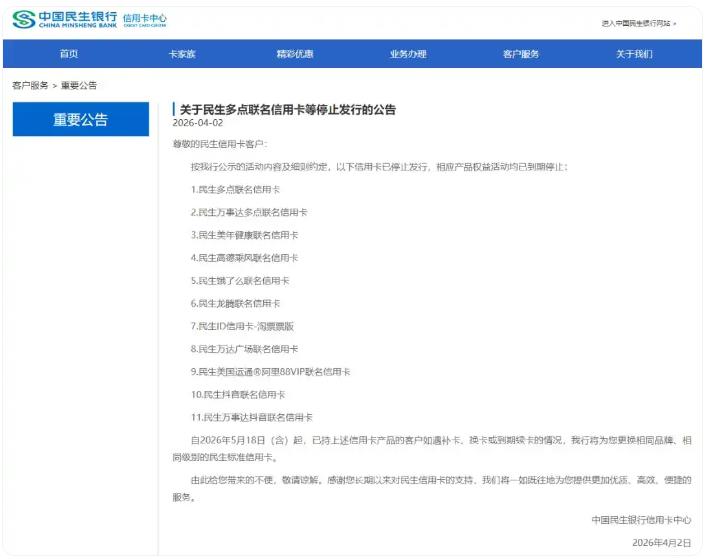The height and width of the screenshot is (559, 714).
Task: Click the paragraph starting 由此给您带来的不便
Action: [432, 488]
